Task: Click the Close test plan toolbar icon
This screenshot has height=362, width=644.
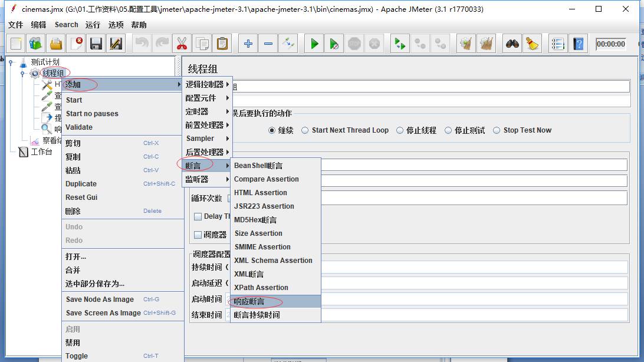Action: [x=76, y=44]
